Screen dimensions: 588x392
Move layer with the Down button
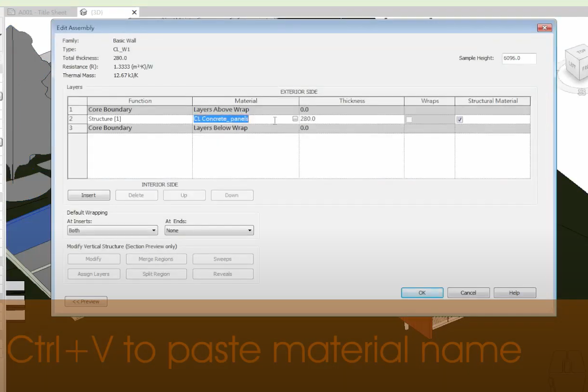[x=232, y=195]
